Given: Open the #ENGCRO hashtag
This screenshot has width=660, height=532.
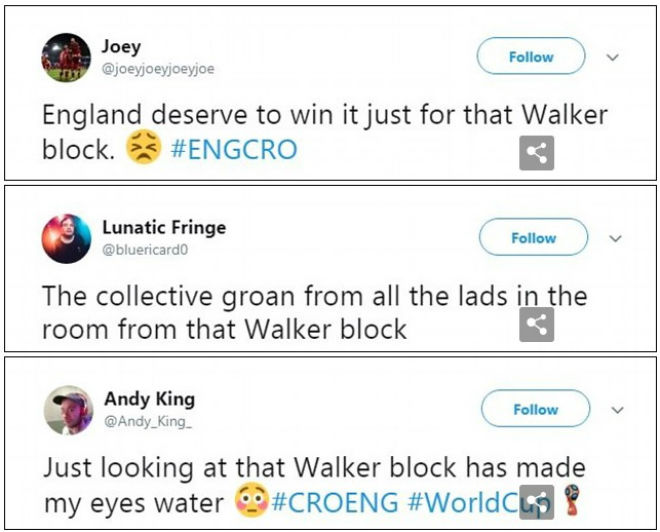Looking at the screenshot, I should (234, 150).
